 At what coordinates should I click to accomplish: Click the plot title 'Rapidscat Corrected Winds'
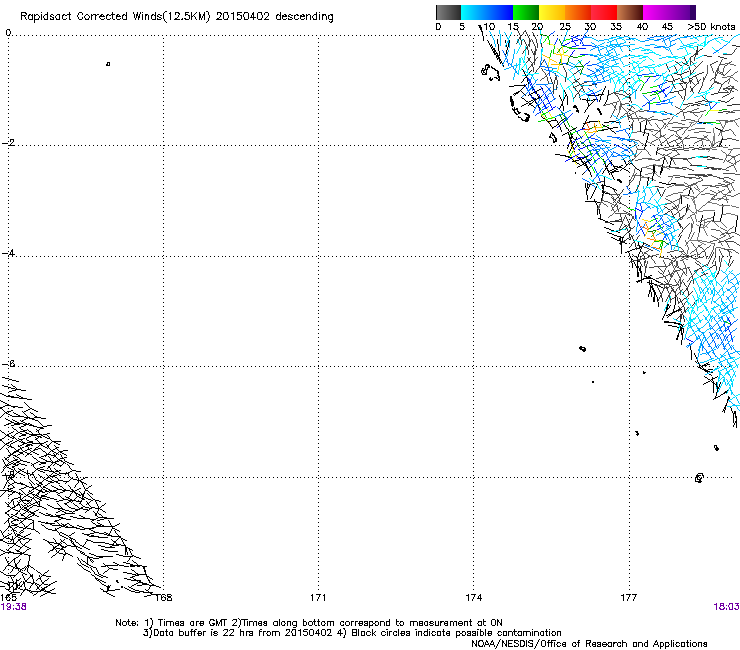(91, 17)
